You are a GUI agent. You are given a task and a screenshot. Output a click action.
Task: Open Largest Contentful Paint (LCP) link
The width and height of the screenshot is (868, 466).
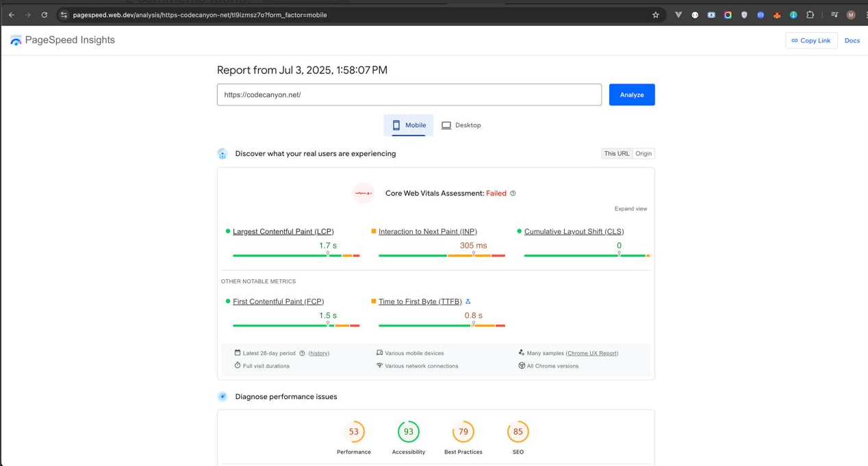coord(283,231)
